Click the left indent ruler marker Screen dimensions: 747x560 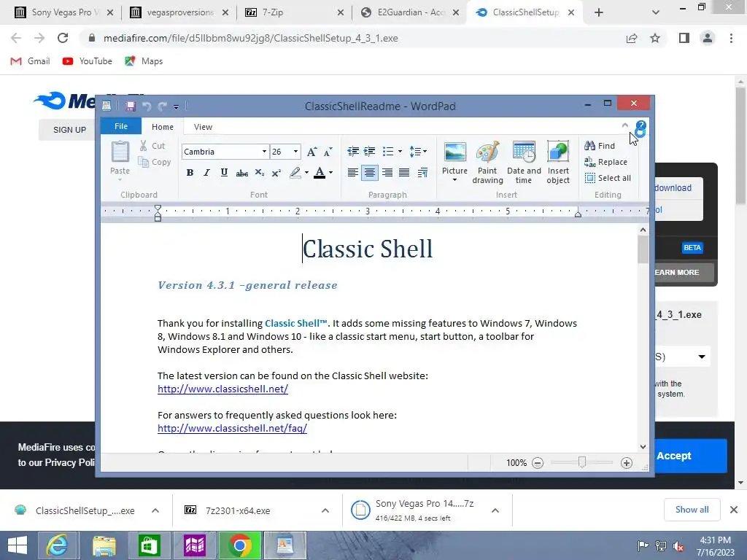pos(158,213)
